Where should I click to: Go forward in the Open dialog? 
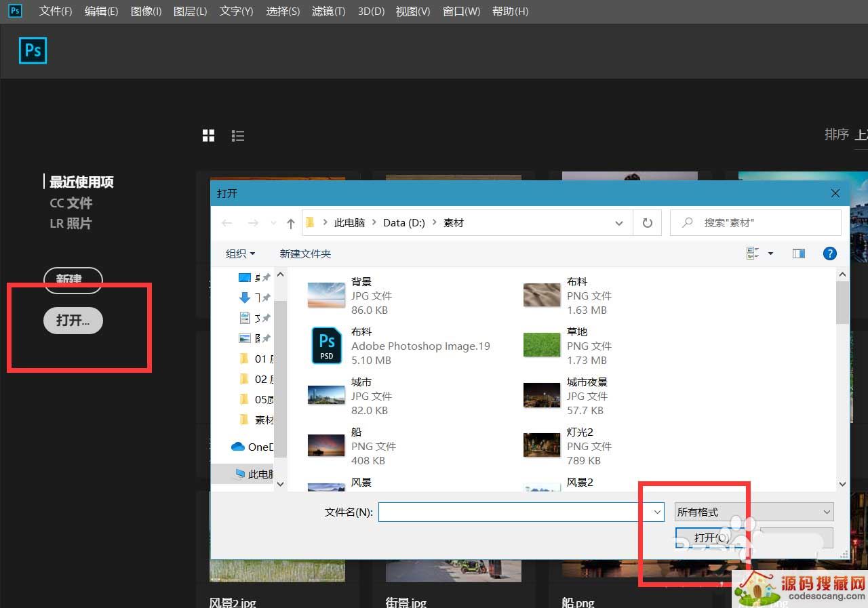pyautogui.click(x=252, y=223)
